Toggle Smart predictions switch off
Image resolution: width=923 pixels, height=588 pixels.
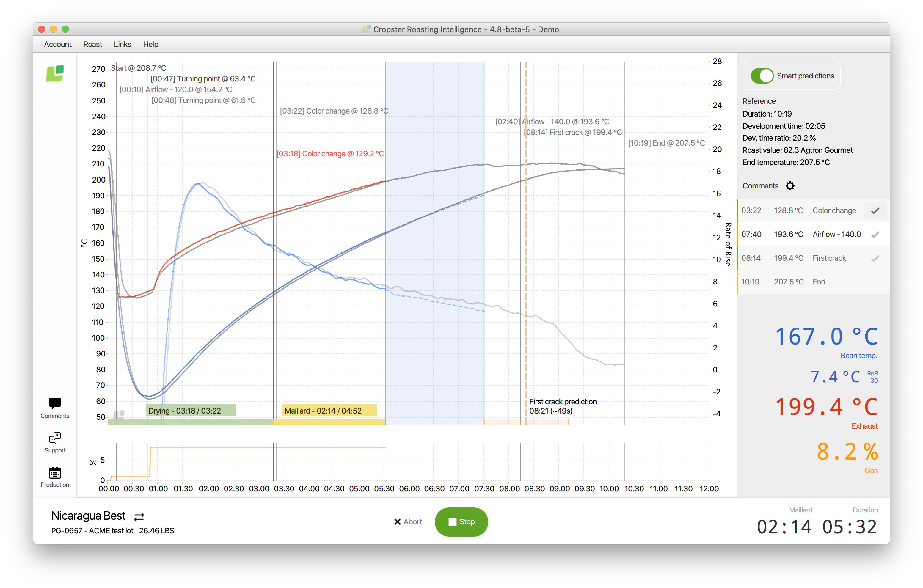click(x=762, y=76)
